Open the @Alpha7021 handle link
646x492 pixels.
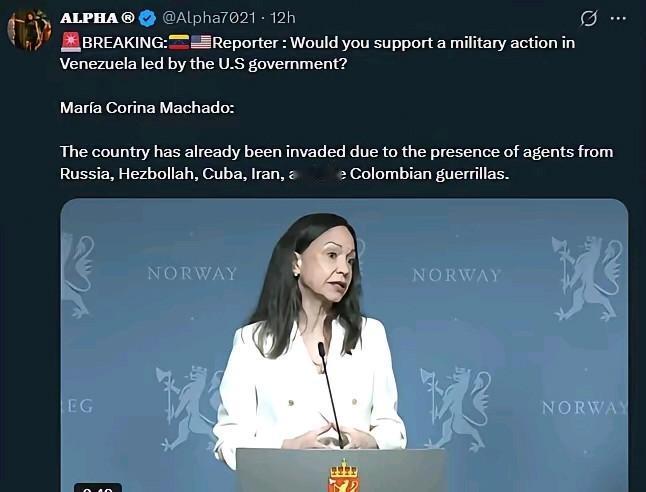click(209, 18)
